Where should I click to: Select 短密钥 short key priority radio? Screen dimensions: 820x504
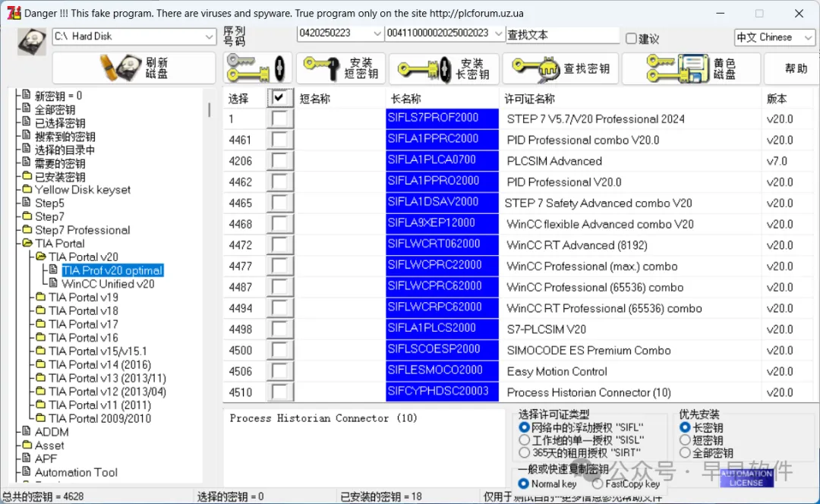(685, 439)
